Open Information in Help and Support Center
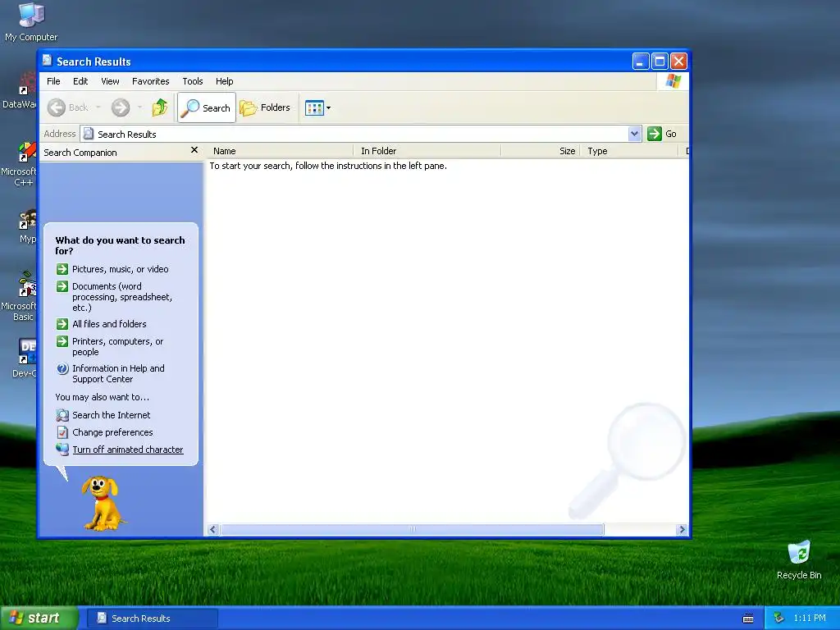 (118, 373)
